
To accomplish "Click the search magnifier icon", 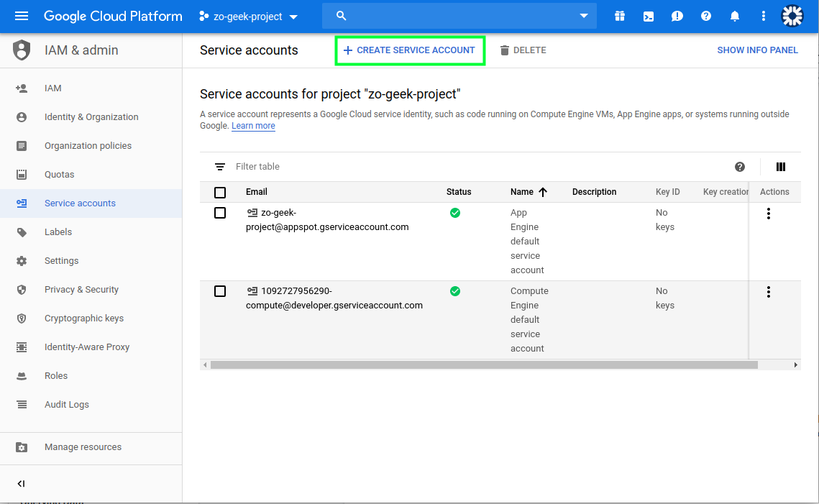I will click(341, 17).
